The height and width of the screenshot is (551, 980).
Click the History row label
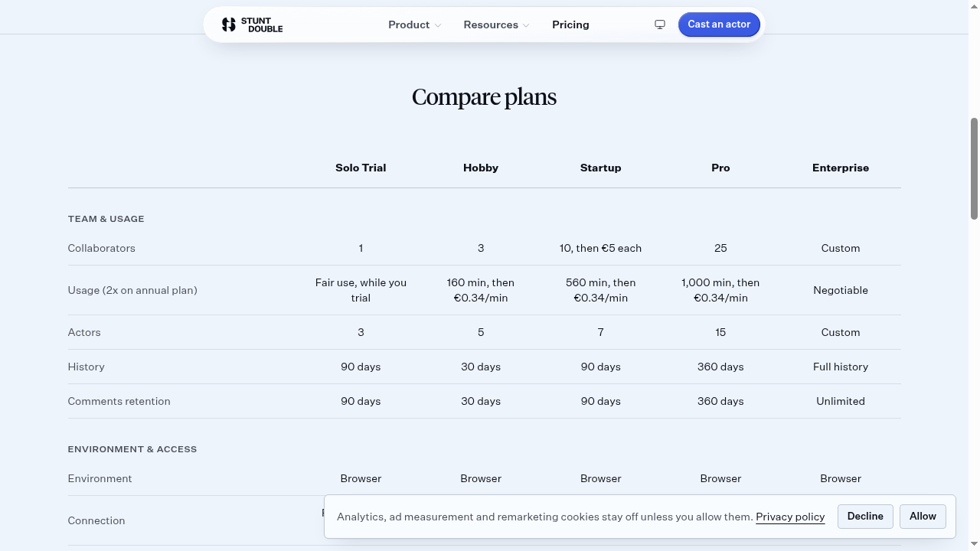86,367
